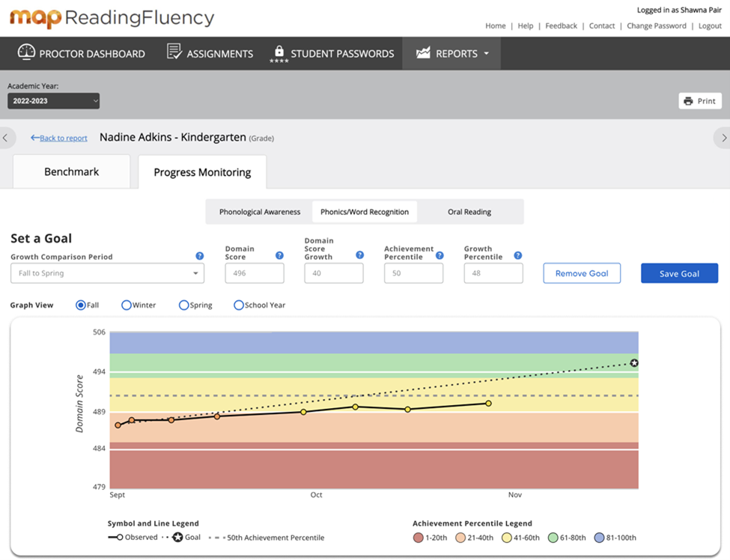Screen dimensions: 730x560
Task: Open the Growth Comparison Period dropdown
Action: pos(107,273)
